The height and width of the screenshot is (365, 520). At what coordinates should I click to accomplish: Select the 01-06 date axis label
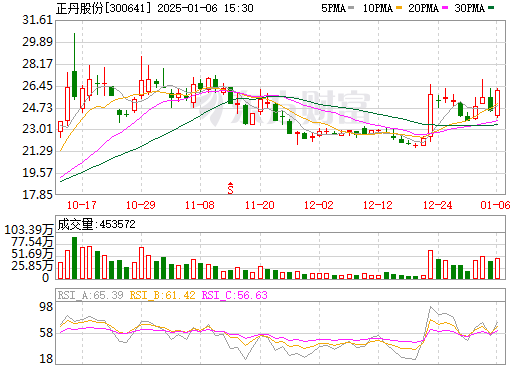point(495,205)
